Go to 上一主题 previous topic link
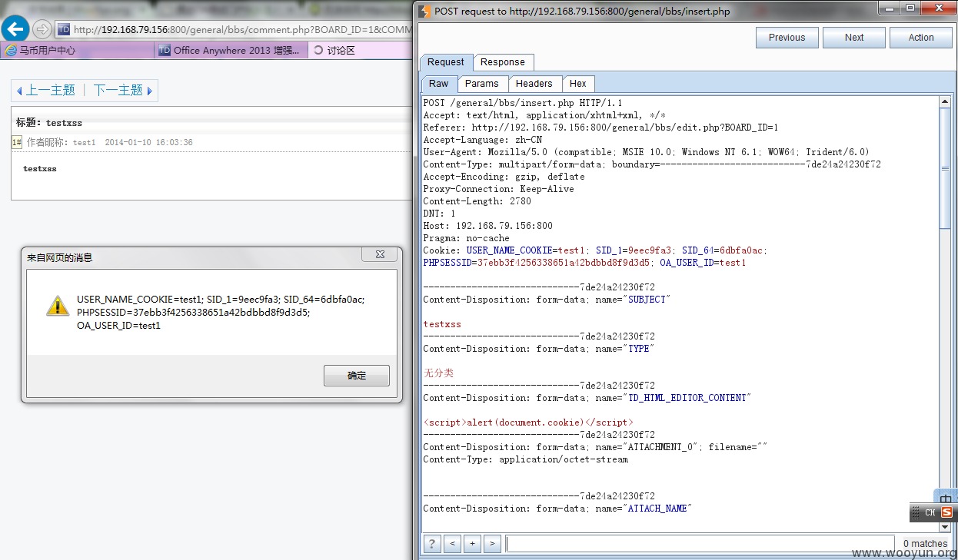Screen dimensions: 958x560 (x=51, y=91)
